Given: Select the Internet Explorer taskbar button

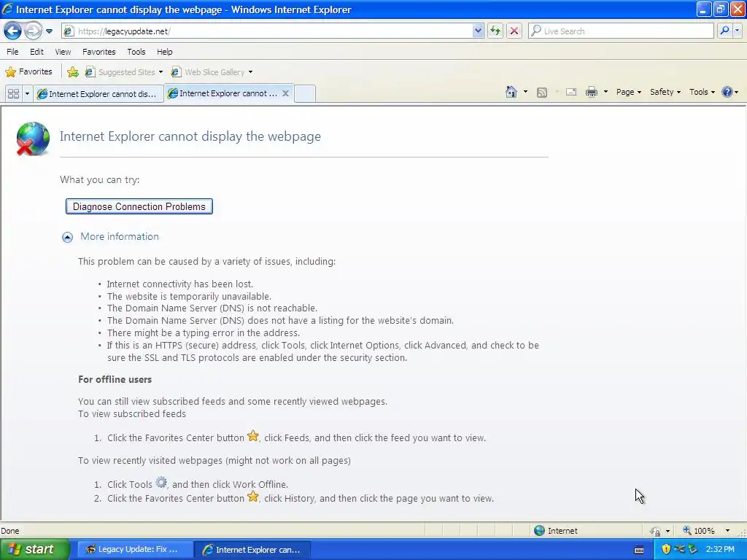Looking at the screenshot, I should (x=253, y=550).
